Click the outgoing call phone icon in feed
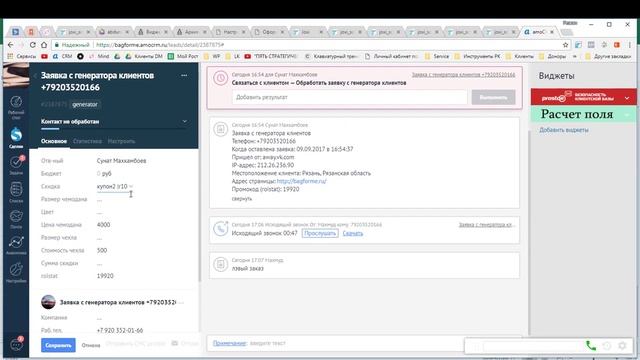The width and height of the screenshot is (640, 360). [220, 229]
